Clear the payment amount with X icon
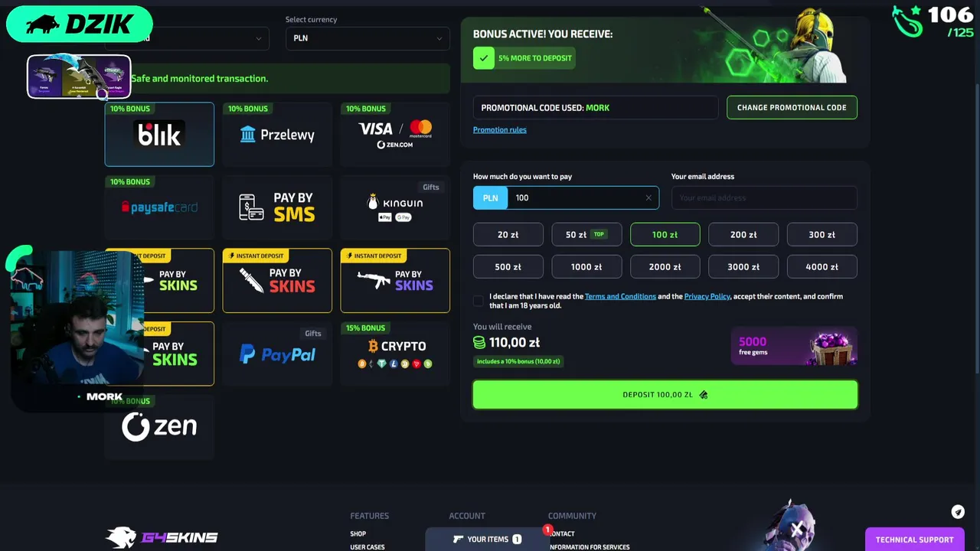Image resolution: width=980 pixels, height=551 pixels. [648, 197]
